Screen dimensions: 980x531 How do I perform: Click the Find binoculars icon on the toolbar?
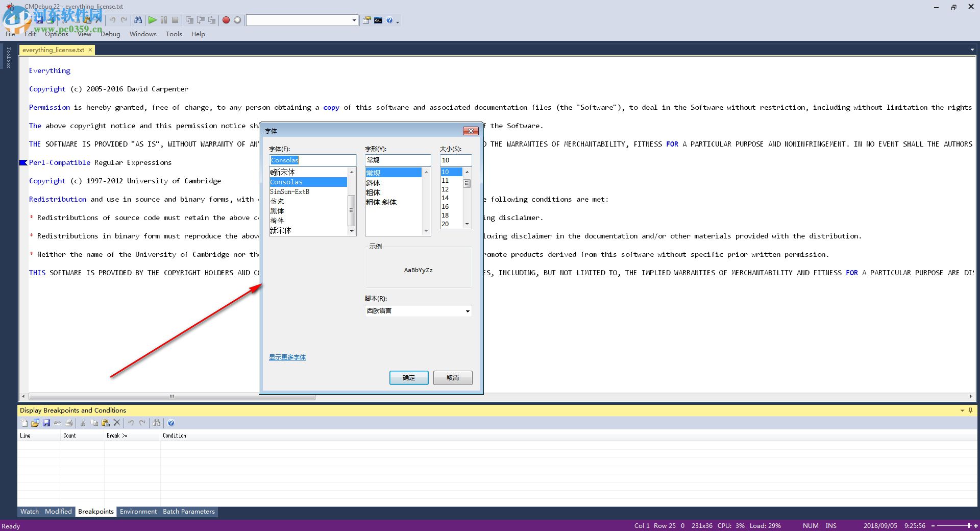[x=139, y=20]
